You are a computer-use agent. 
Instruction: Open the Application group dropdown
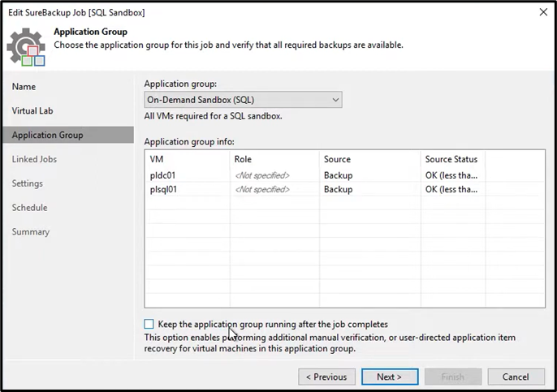coord(243,100)
